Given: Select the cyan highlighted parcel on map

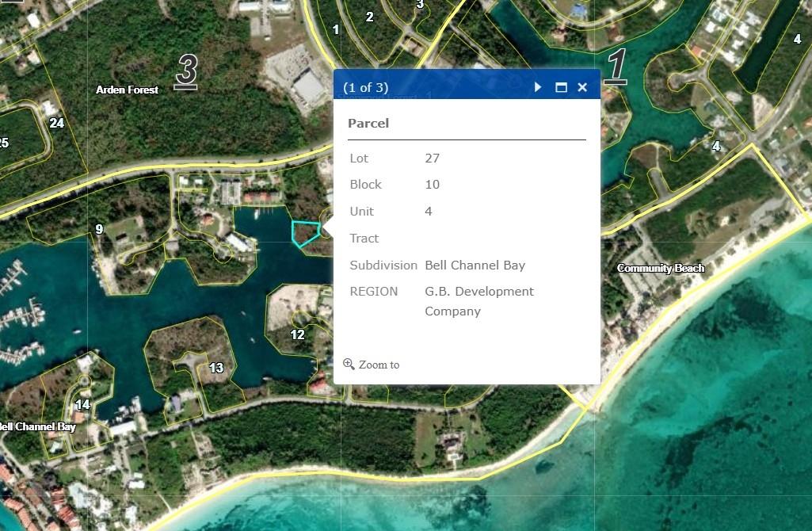Looking at the screenshot, I should (x=305, y=233).
